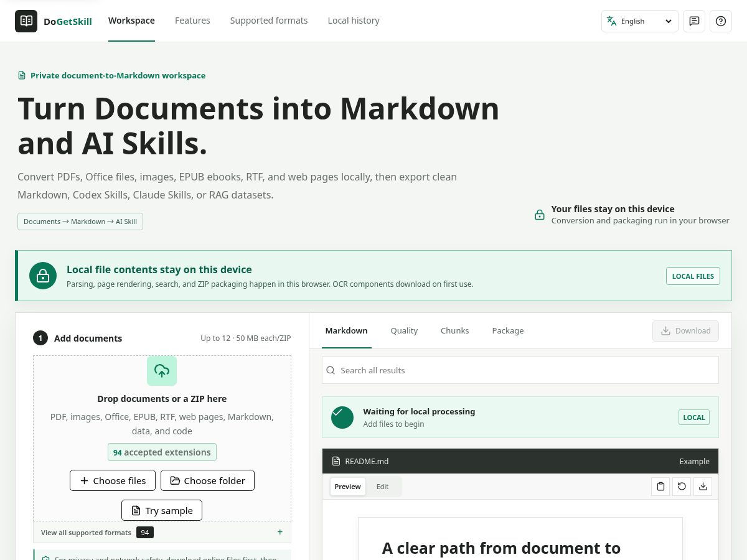Click the 'Your files stay on this device' text
747x560 pixels.
[x=613, y=209]
